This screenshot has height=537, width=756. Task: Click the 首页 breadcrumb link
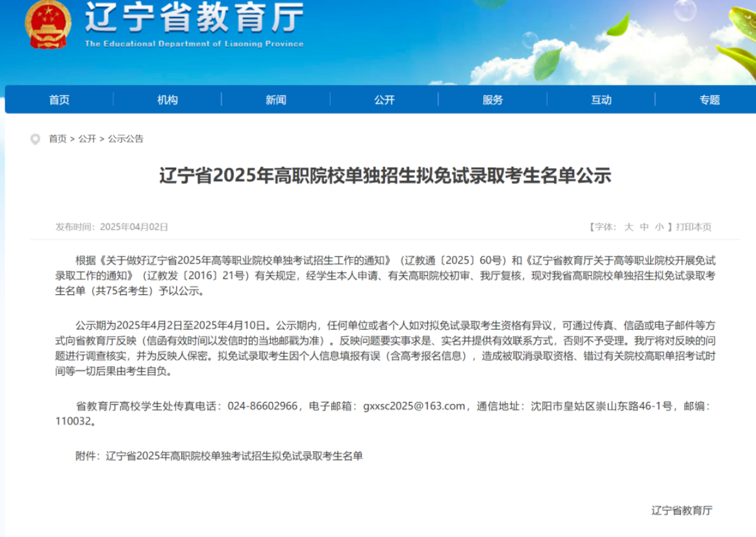[58, 139]
